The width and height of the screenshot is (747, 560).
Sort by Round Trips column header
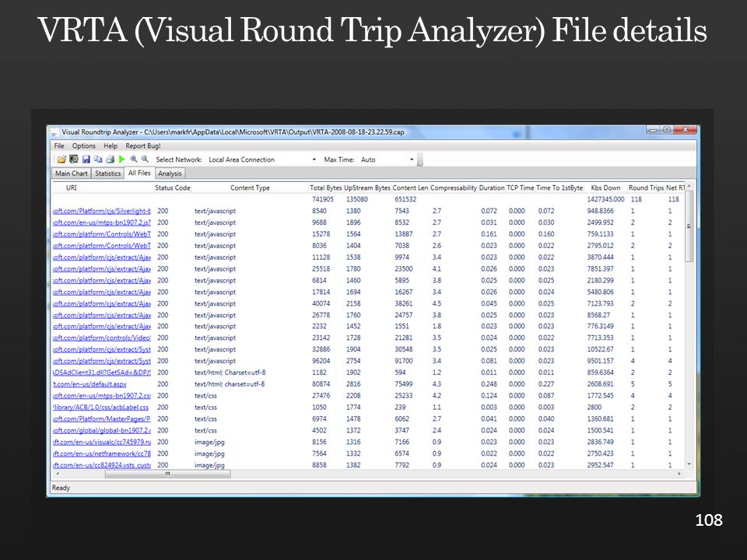click(x=646, y=187)
